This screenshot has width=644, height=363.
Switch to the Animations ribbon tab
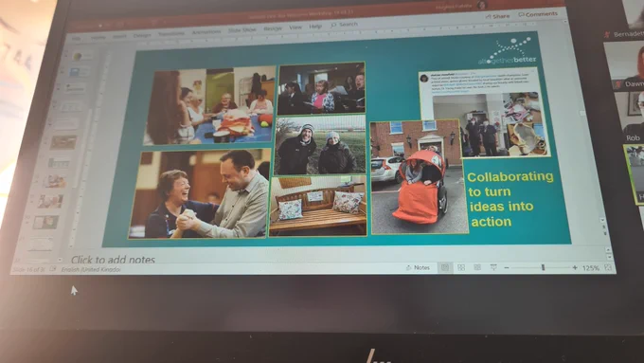click(206, 32)
